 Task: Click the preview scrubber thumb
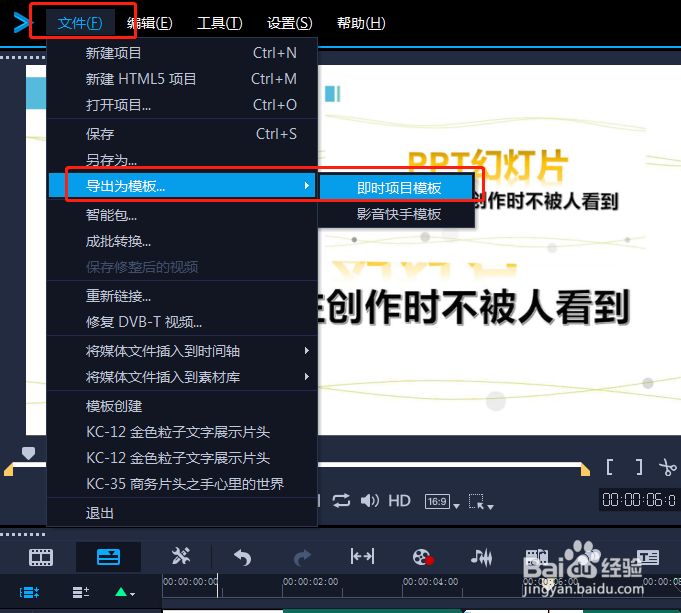pyautogui.click(x=29, y=453)
